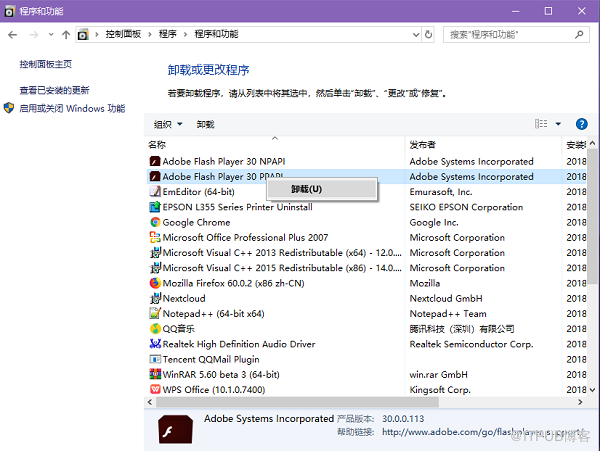Click the refresh button beside address bar
The width and height of the screenshot is (600, 451).
(429, 34)
